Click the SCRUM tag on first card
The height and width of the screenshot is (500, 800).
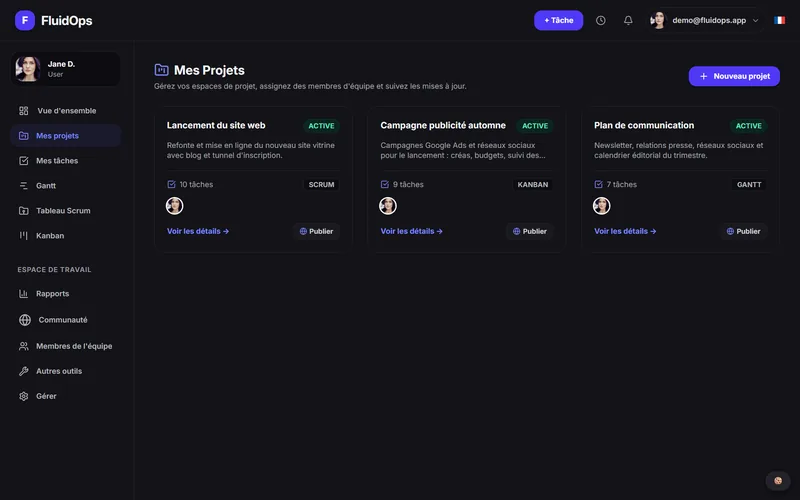click(x=321, y=185)
